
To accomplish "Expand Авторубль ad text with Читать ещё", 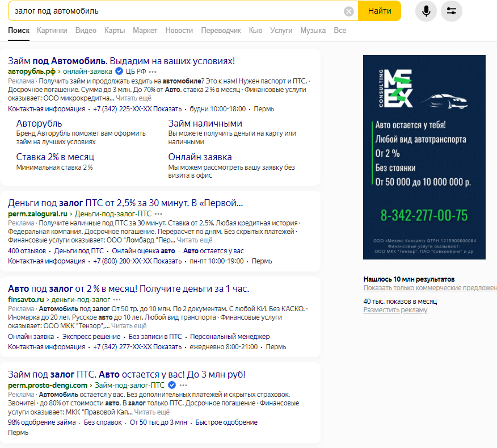I will [x=133, y=98].
